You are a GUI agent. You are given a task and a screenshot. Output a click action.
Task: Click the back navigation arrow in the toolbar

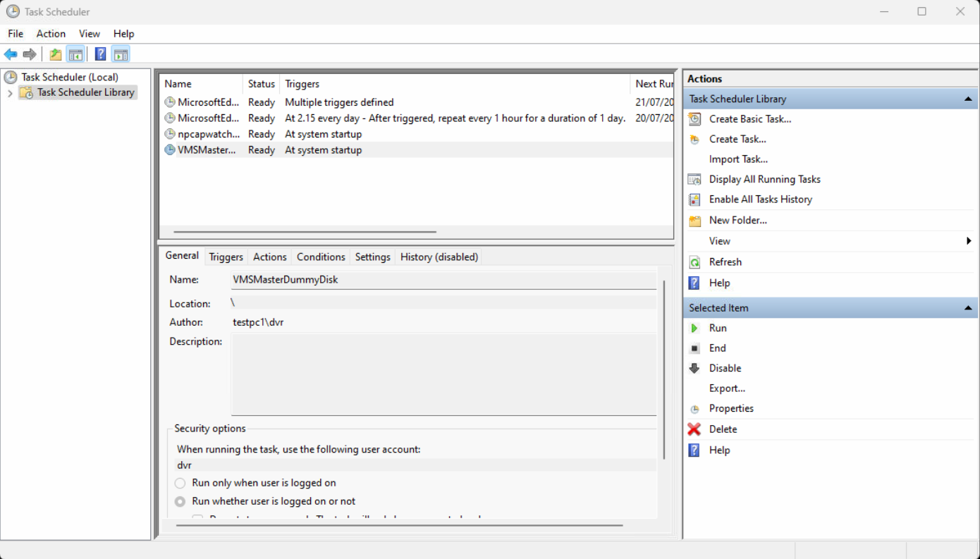click(x=11, y=54)
